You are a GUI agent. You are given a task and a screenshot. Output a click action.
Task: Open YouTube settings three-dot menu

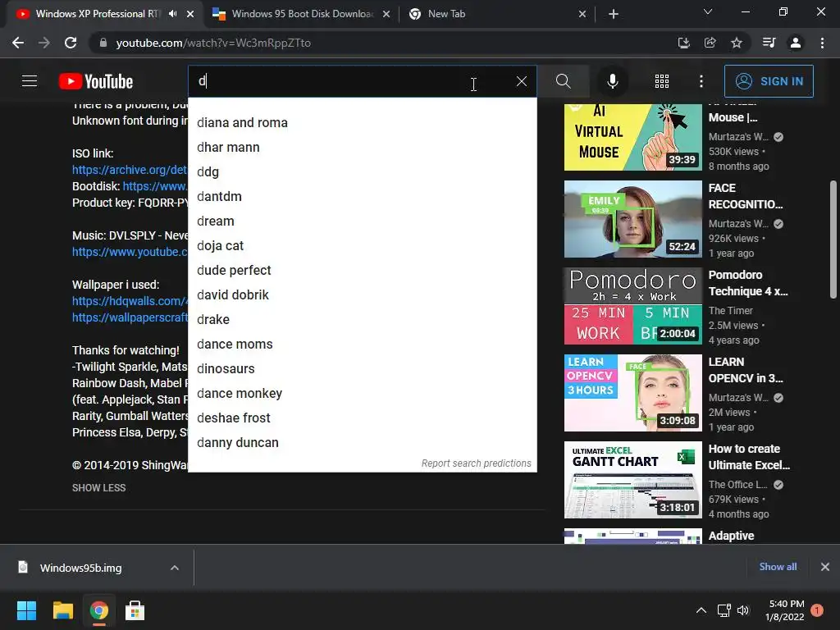point(701,81)
